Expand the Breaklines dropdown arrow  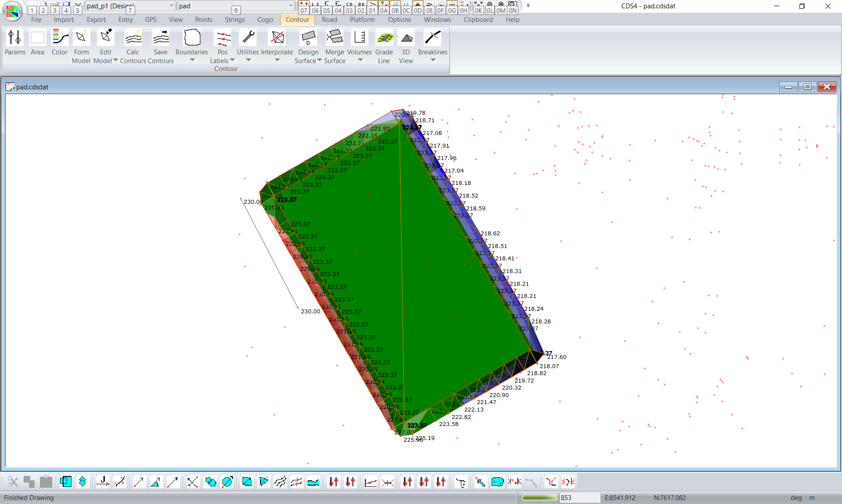[x=433, y=60]
